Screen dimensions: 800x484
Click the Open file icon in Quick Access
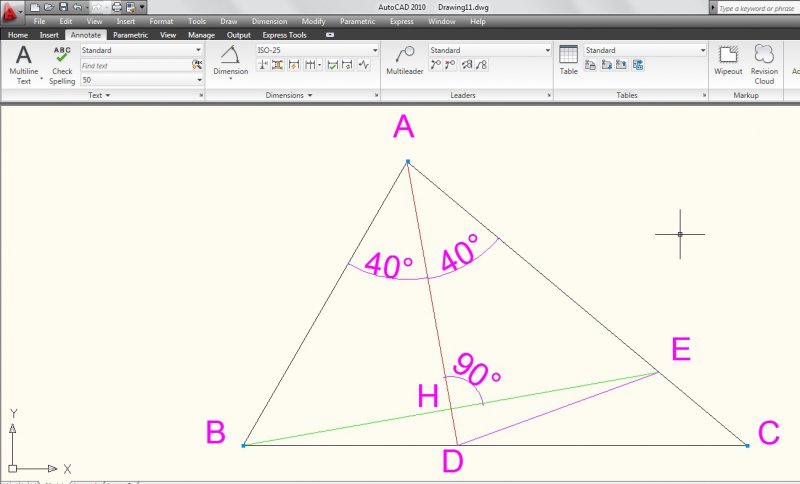pyautogui.click(x=49, y=7)
